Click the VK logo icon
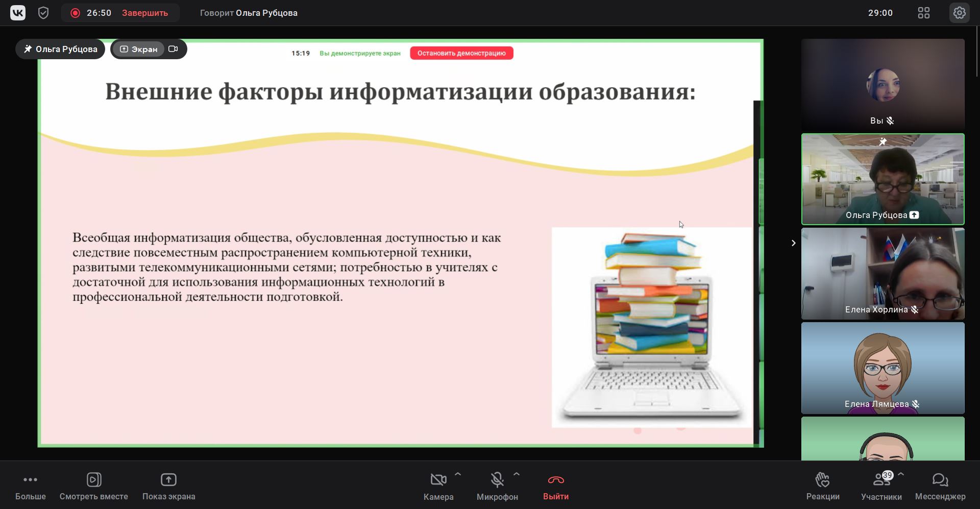The height and width of the screenshot is (509, 980). 18,13
